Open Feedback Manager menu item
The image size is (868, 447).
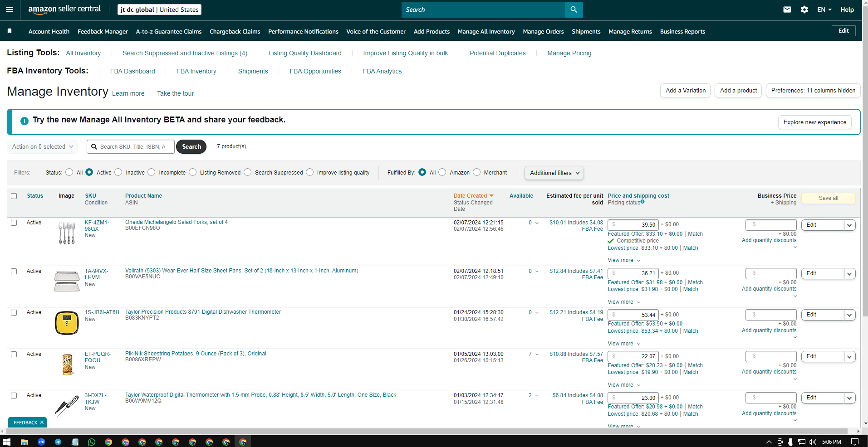(x=103, y=32)
